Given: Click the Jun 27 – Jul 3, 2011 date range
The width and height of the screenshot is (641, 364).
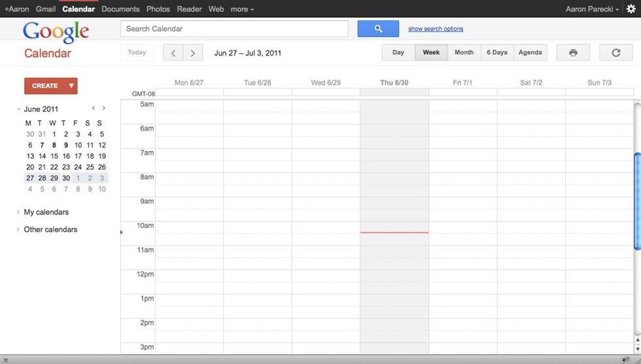Looking at the screenshot, I should pyautogui.click(x=248, y=53).
